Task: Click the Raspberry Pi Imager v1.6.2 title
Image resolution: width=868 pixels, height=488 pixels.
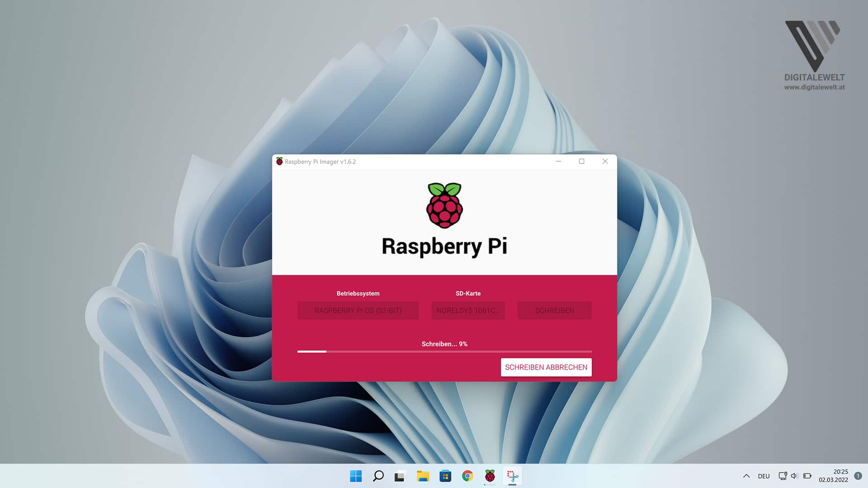Action: pos(320,162)
